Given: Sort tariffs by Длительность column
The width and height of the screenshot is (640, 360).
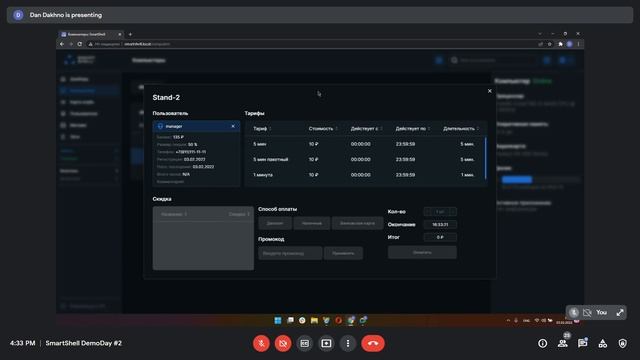Looking at the screenshot, I should [461, 129].
